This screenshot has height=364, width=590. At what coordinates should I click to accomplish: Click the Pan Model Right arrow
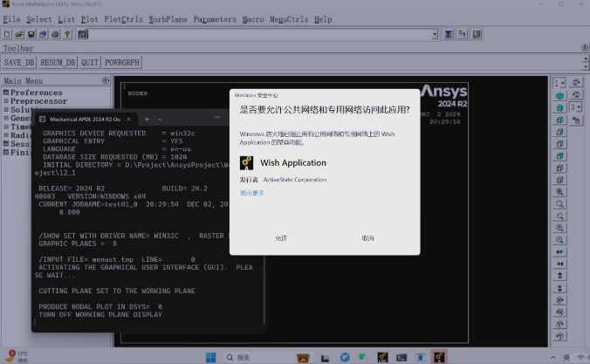(559, 264)
